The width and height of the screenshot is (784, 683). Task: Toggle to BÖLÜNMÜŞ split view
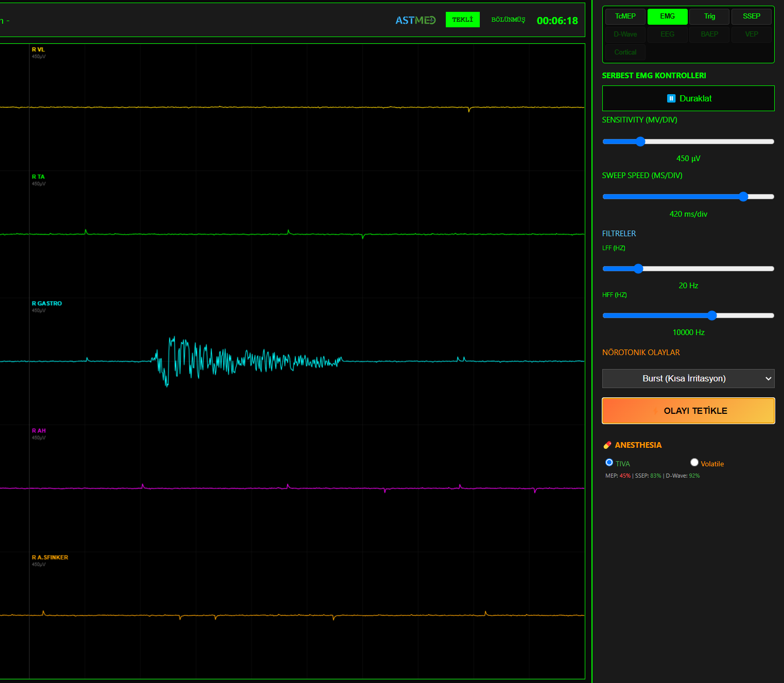[x=508, y=20]
